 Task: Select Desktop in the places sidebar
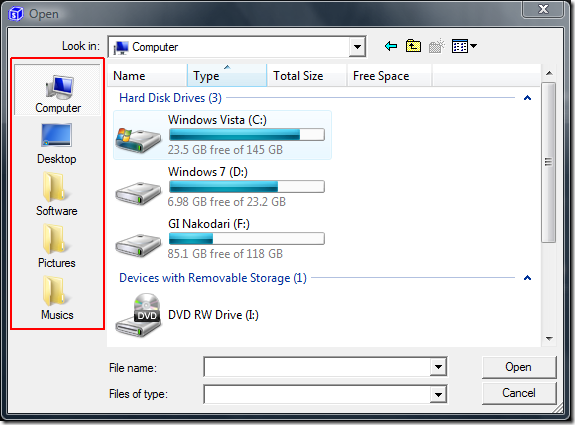pos(56,144)
